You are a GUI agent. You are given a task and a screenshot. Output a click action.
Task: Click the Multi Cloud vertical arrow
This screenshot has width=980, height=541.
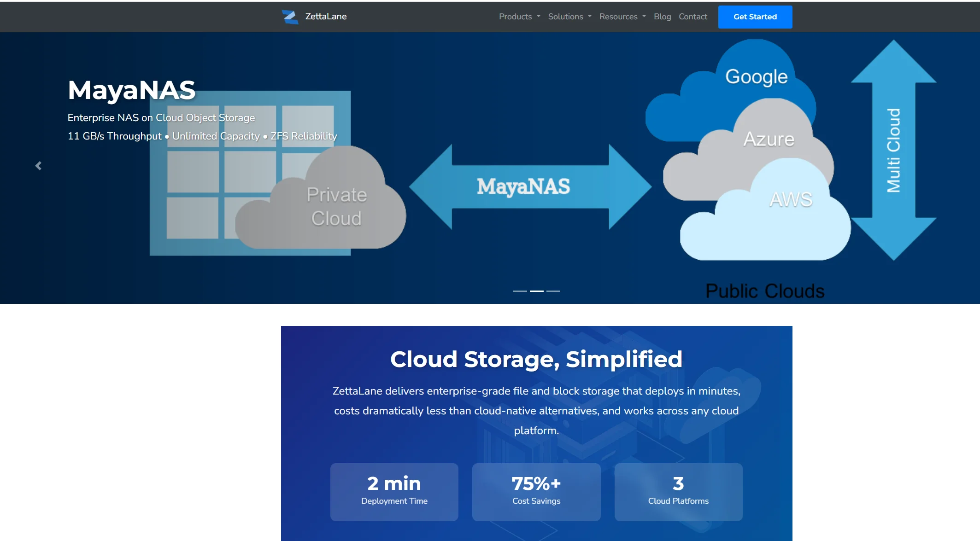point(893,150)
